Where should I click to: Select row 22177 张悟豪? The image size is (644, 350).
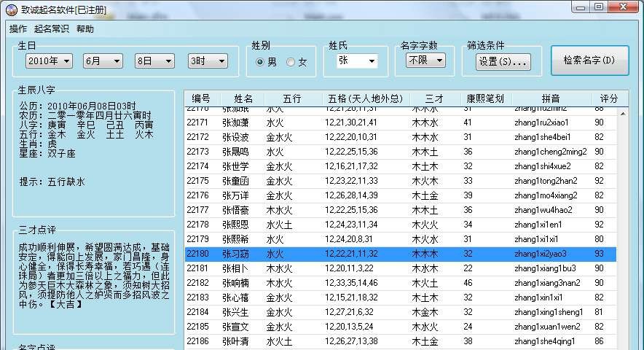click(401, 210)
